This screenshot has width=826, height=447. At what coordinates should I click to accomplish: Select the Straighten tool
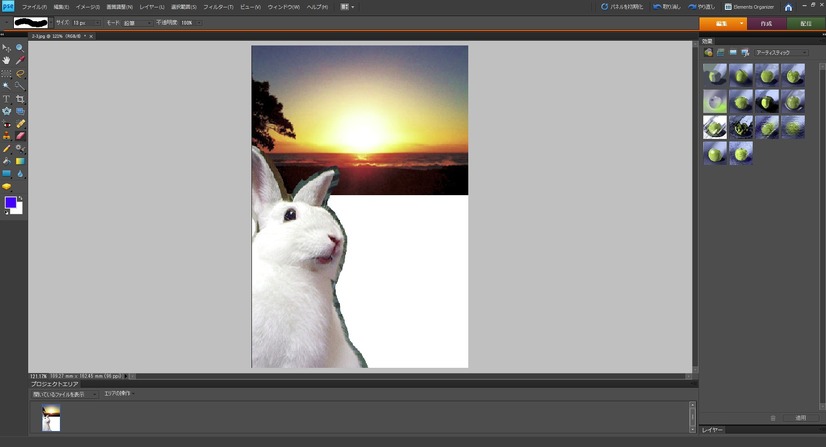click(x=20, y=111)
